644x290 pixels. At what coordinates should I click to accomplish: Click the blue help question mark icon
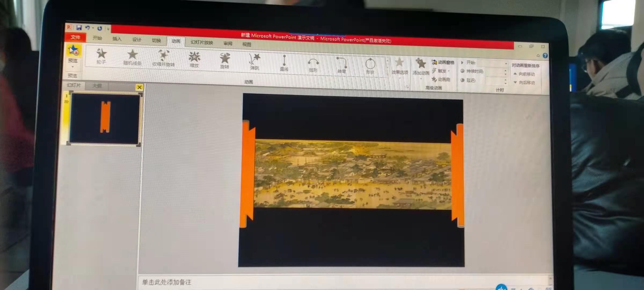pyautogui.click(x=545, y=56)
